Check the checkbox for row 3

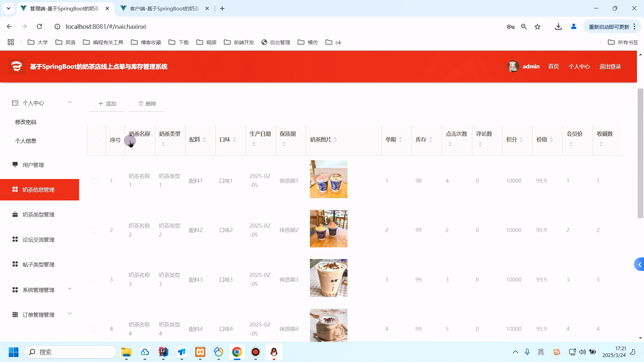coord(94,279)
